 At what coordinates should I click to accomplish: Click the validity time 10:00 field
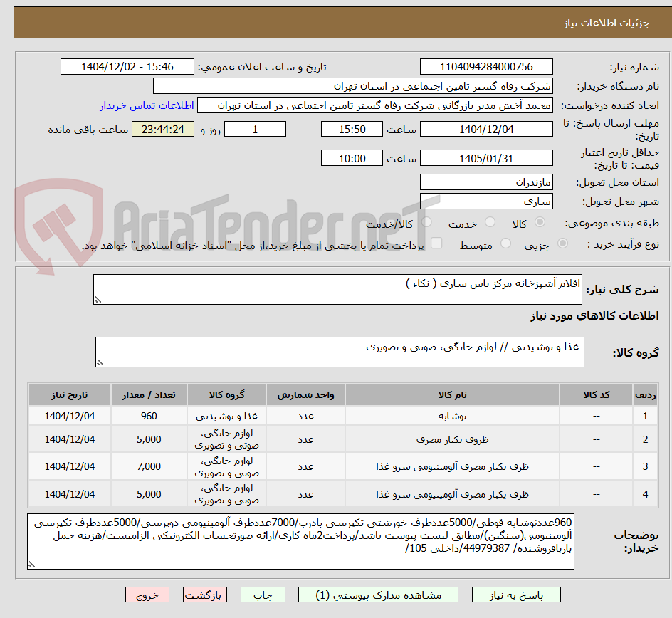click(x=352, y=158)
